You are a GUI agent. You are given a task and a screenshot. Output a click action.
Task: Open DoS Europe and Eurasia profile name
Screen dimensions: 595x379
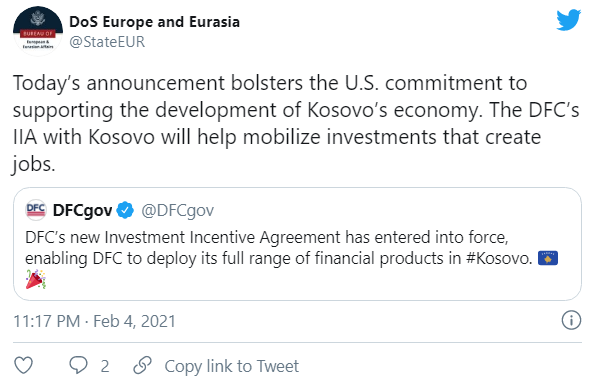[154, 22]
